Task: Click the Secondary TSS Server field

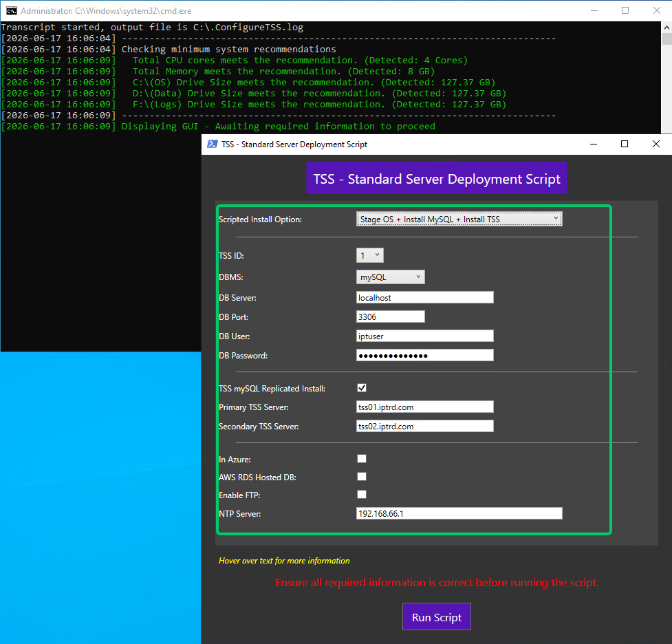Action: 424,426
